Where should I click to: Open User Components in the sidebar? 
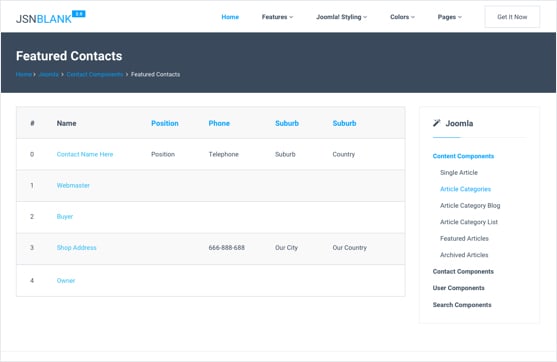pyautogui.click(x=459, y=288)
